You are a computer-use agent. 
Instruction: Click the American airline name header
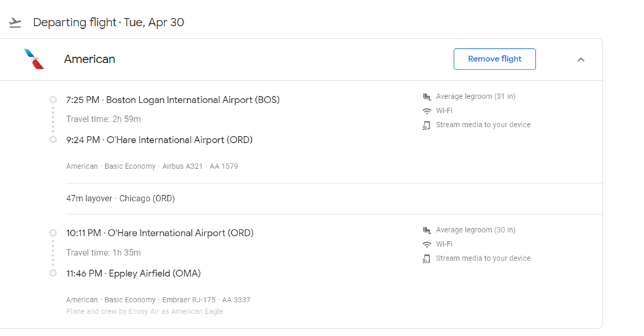click(x=89, y=59)
